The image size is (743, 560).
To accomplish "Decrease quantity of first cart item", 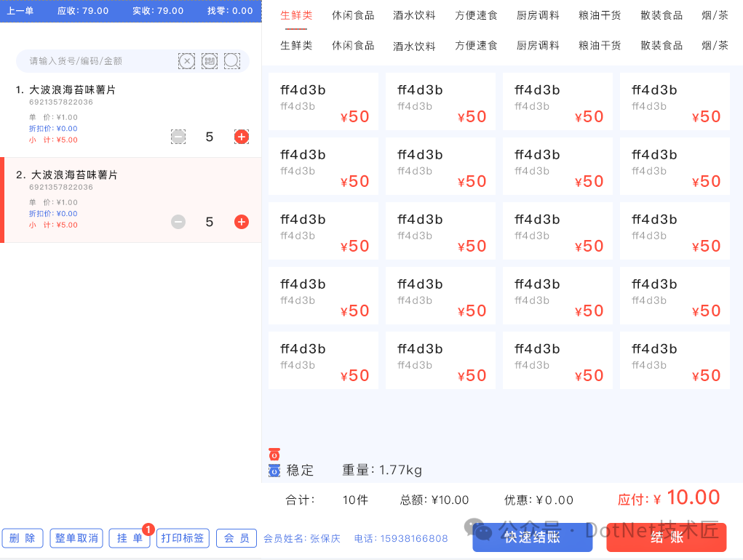I will [178, 137].
